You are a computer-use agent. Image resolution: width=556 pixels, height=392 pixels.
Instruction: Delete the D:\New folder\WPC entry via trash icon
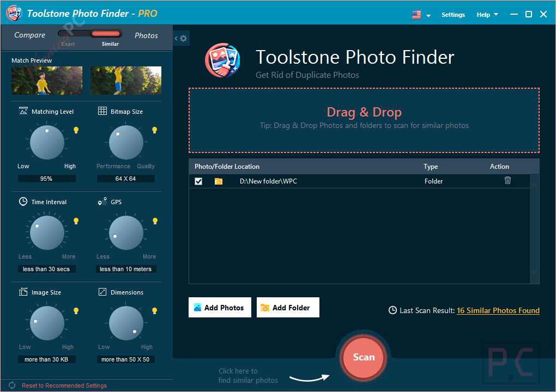507,180
